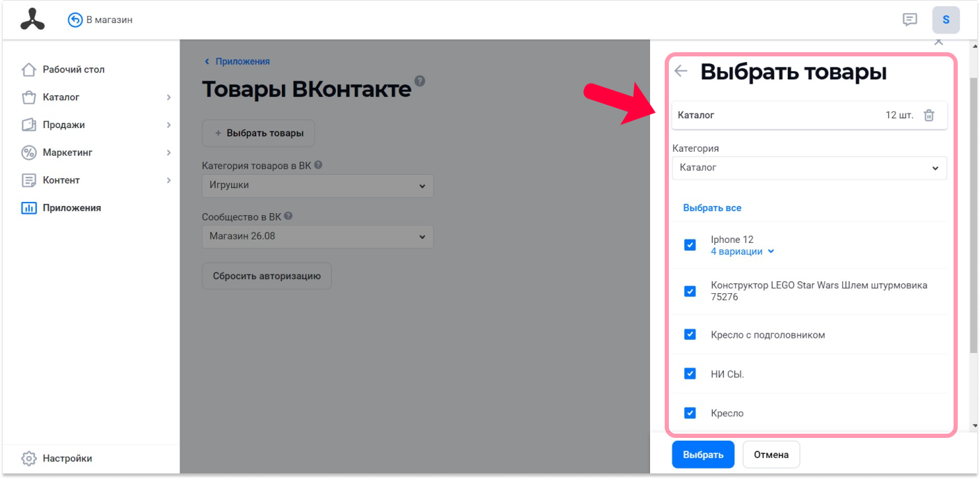Expand the Каталог sidebar chevron

168,97
